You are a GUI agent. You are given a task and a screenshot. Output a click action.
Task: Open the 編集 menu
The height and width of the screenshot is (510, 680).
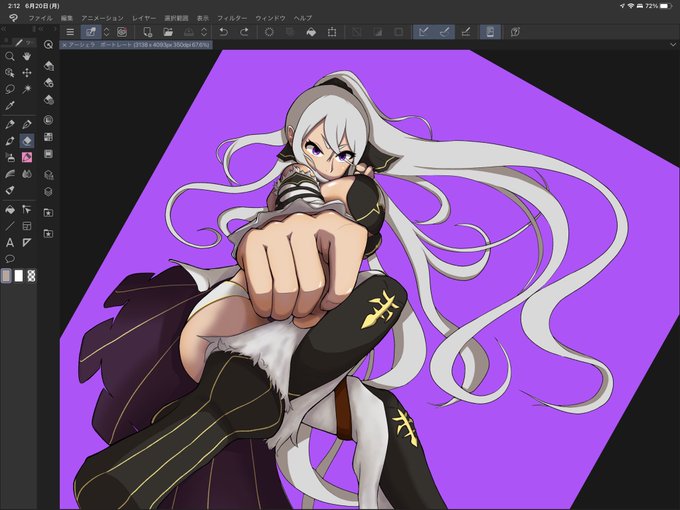[67, 18]
